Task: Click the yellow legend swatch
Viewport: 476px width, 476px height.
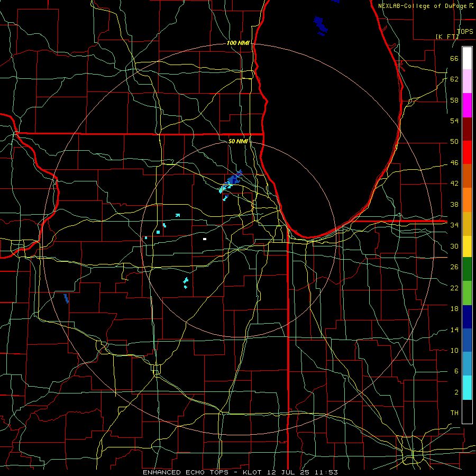Action: pos(467,246)
